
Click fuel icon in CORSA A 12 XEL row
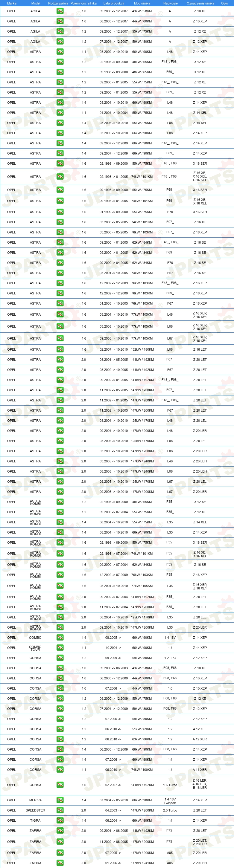(x=60, y=729)
